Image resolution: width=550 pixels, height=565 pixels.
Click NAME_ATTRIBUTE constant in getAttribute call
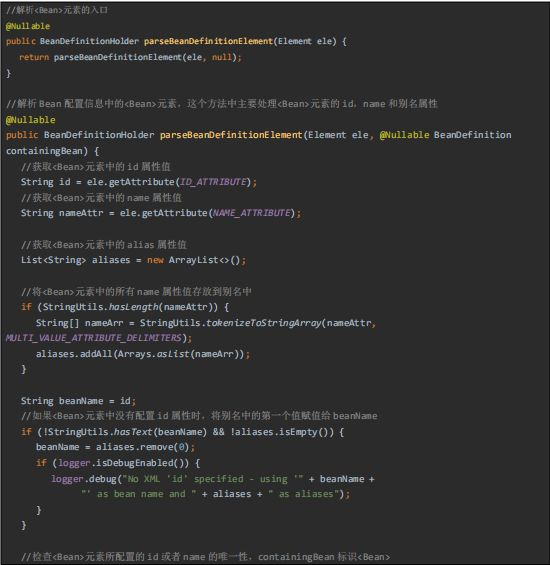[x=252, y=213]
